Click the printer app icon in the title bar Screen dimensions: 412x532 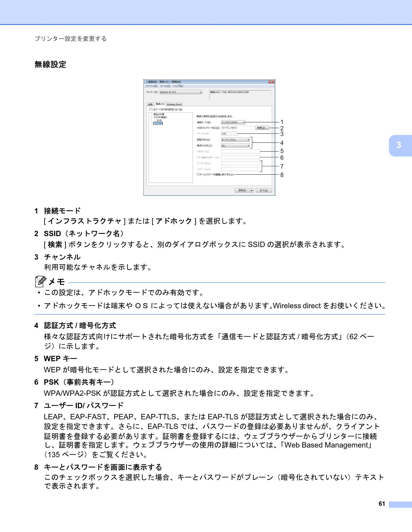(146, 82)
